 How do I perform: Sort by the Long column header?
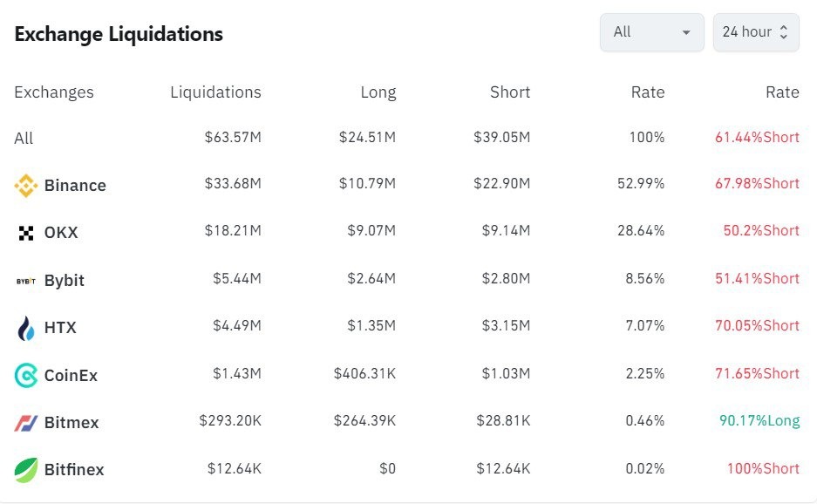coord(378,92)
